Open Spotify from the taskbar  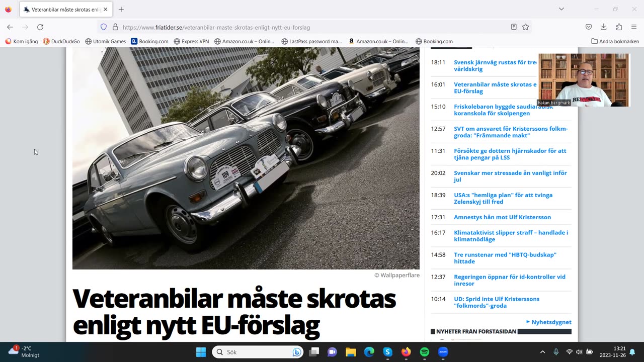(425, 352)
